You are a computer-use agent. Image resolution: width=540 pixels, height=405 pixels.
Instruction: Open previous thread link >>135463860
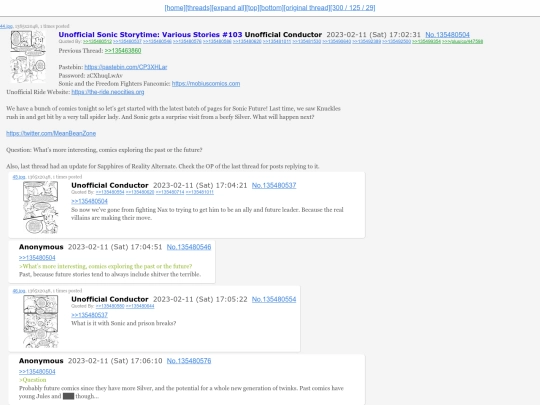[123, 51]
